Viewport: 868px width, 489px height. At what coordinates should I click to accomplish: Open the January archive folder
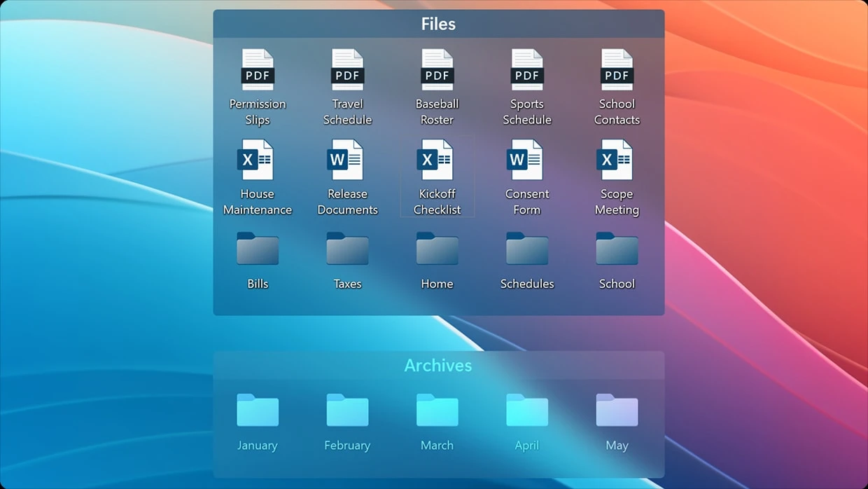(258, 411)
